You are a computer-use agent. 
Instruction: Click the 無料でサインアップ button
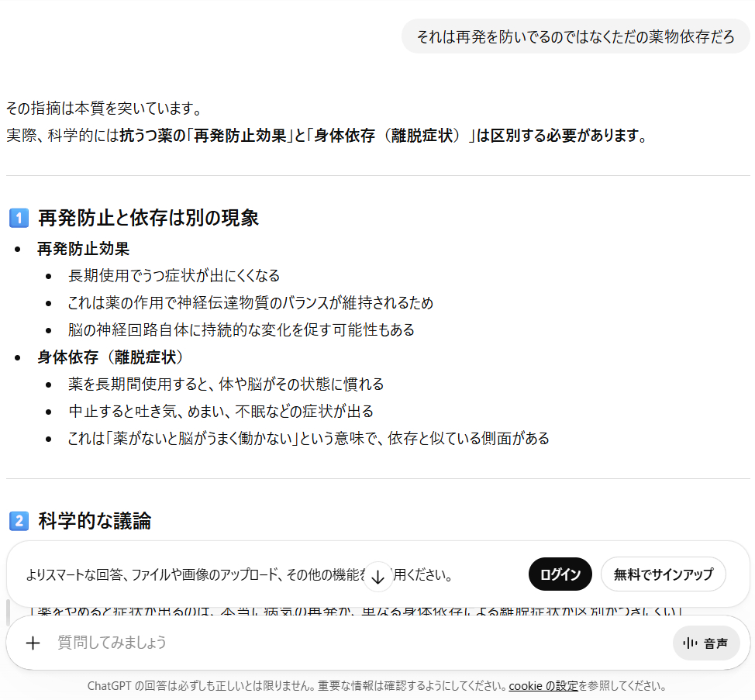(x=663, y=574)
